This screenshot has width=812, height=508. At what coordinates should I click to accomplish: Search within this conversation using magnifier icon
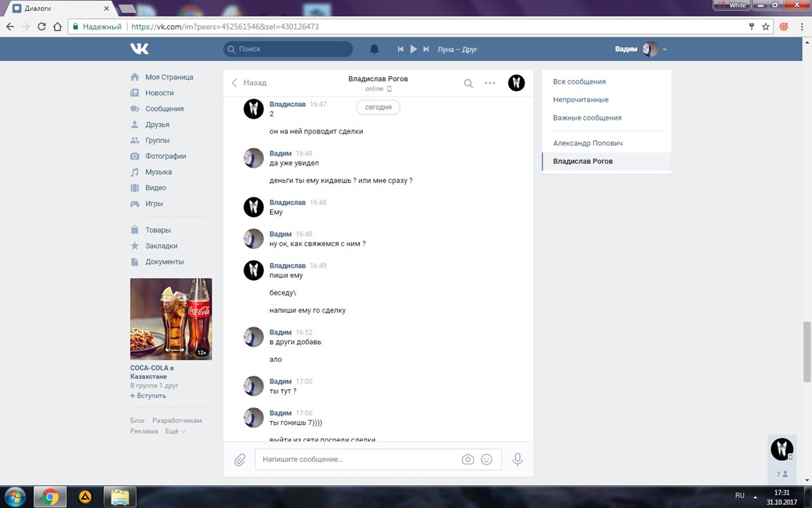pyautogui.click(x=468, y=83)
